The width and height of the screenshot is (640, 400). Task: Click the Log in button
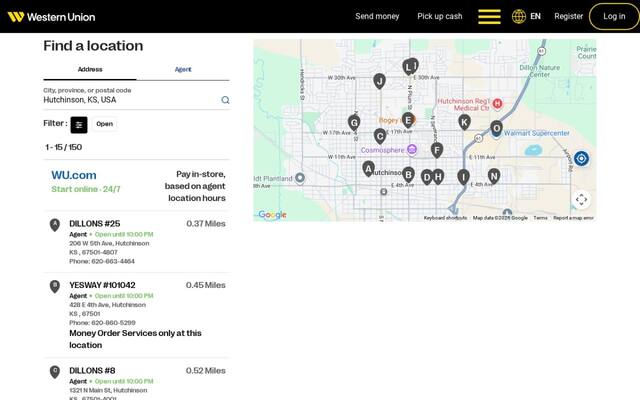click(614, 16)
